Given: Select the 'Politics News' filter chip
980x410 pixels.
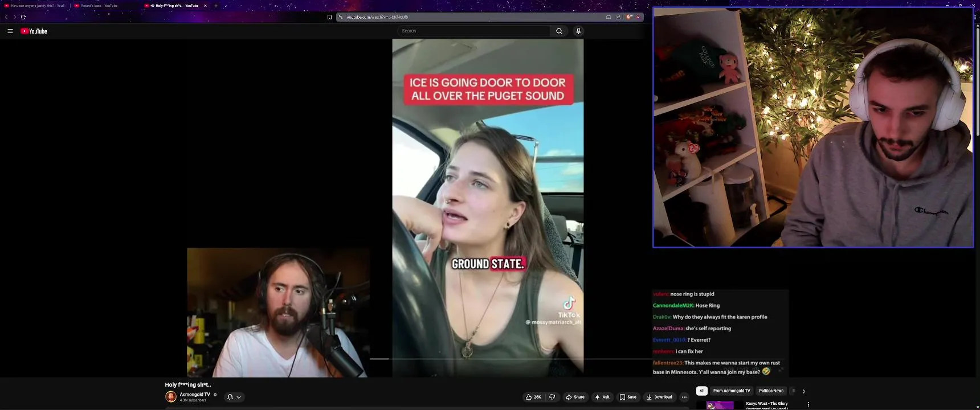Looking at the screenshot, I should click(x=771, y=391).
